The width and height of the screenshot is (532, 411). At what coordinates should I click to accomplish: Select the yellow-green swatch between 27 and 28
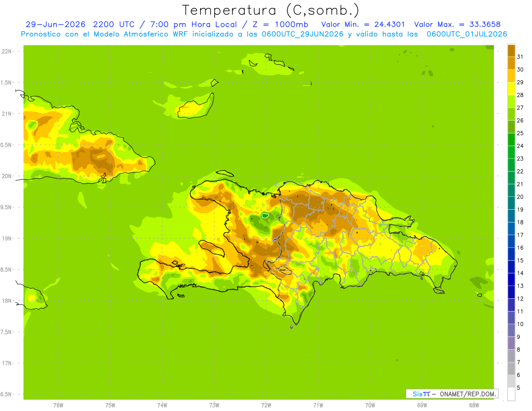[x=511, y=101]
